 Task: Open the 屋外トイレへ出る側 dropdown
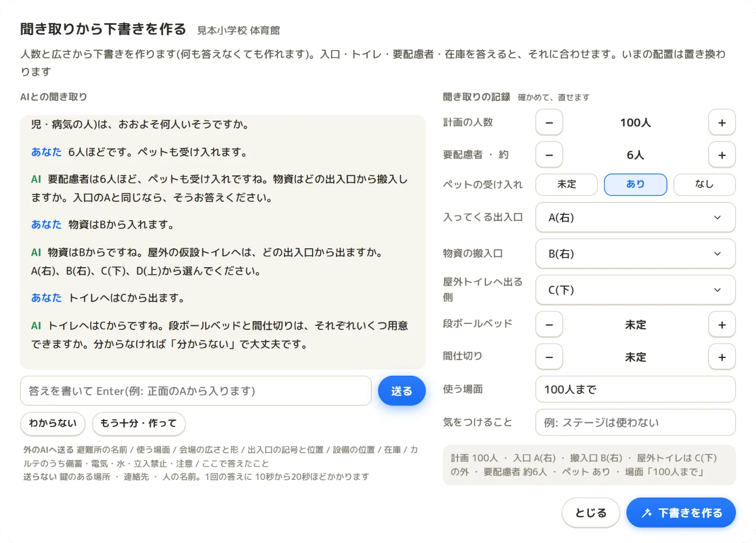636,290
